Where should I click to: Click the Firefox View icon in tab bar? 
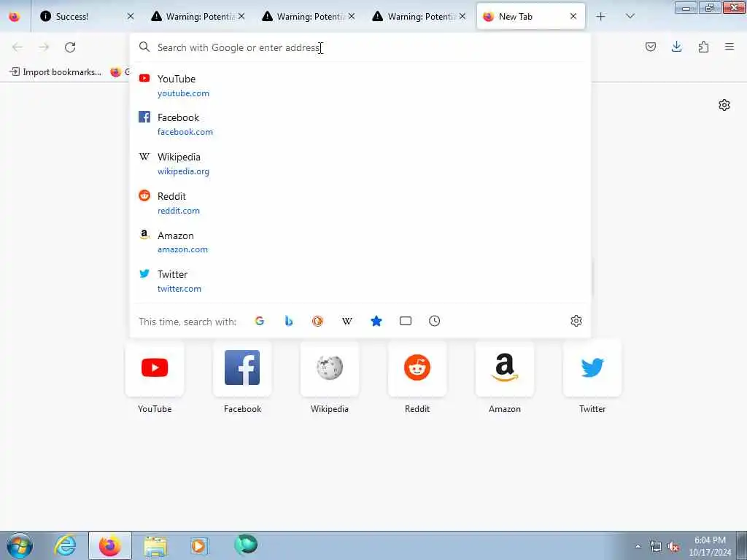pyautogui.click(x=15, y=16)
